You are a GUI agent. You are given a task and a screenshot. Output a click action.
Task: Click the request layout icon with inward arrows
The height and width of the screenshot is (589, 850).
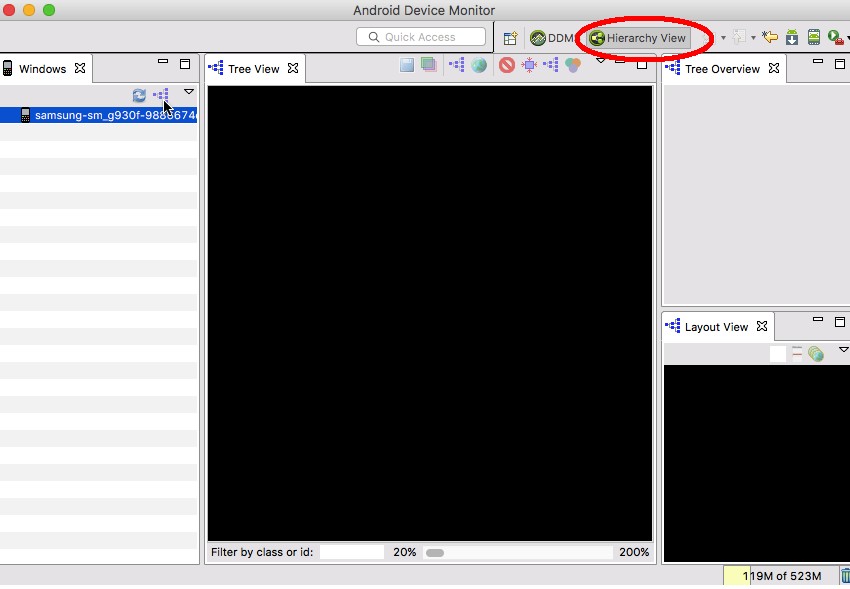point(529,66)
